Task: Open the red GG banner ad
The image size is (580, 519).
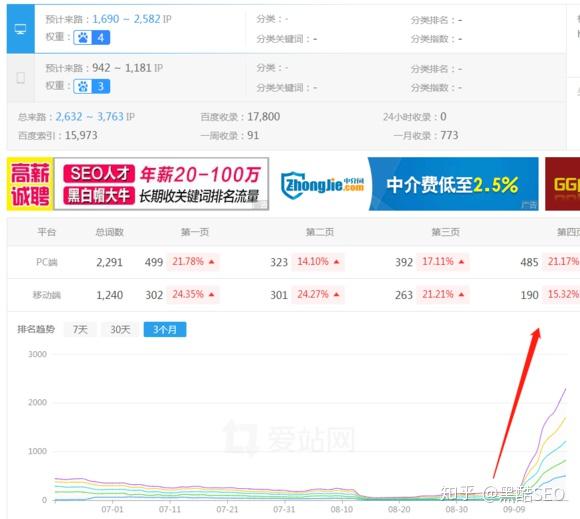Action: 562,184
